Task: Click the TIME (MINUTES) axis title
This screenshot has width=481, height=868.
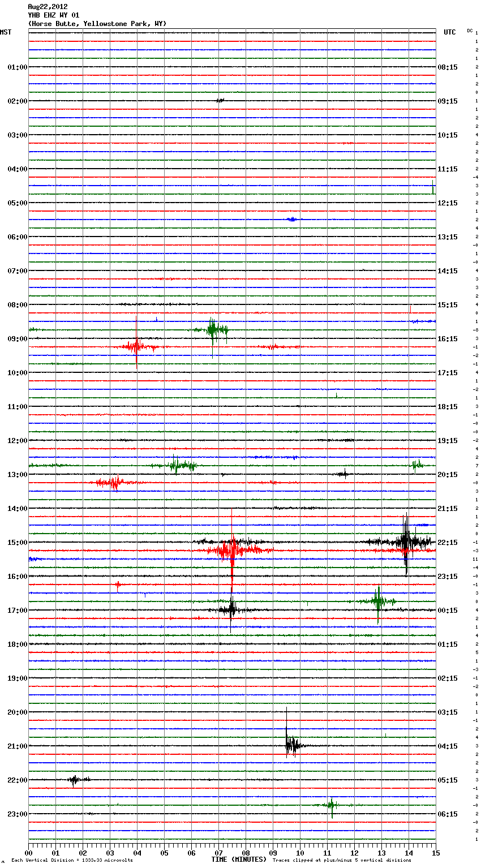Action: (239, 860)
